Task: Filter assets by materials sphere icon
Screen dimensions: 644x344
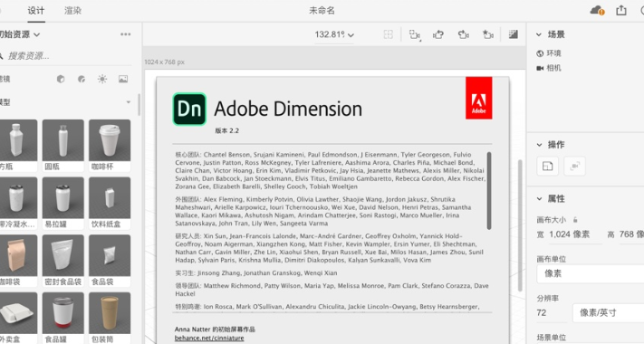Action: tap(82, 79)
